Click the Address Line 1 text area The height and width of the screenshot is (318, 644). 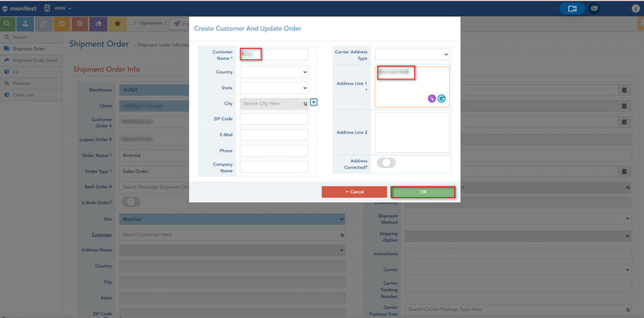pyautogui.click(x=412, y=87)
